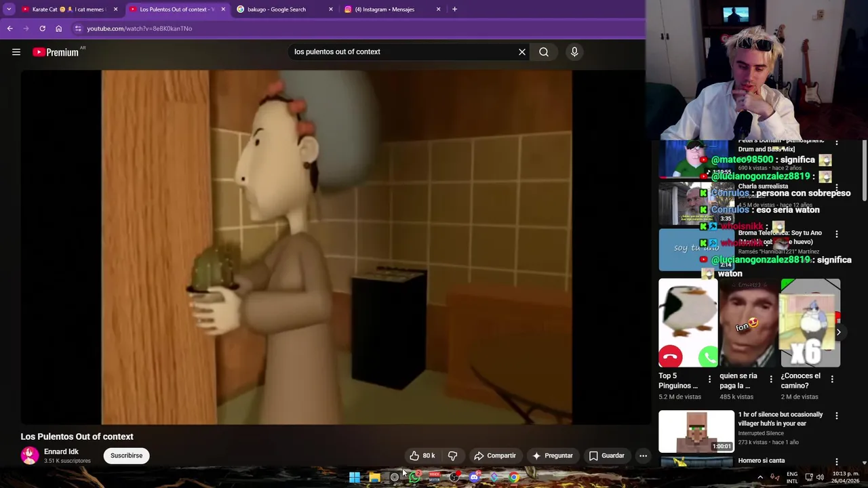Open Windows Start menu on taskbar
Screen dimensions: 868x488
[355, 477]
